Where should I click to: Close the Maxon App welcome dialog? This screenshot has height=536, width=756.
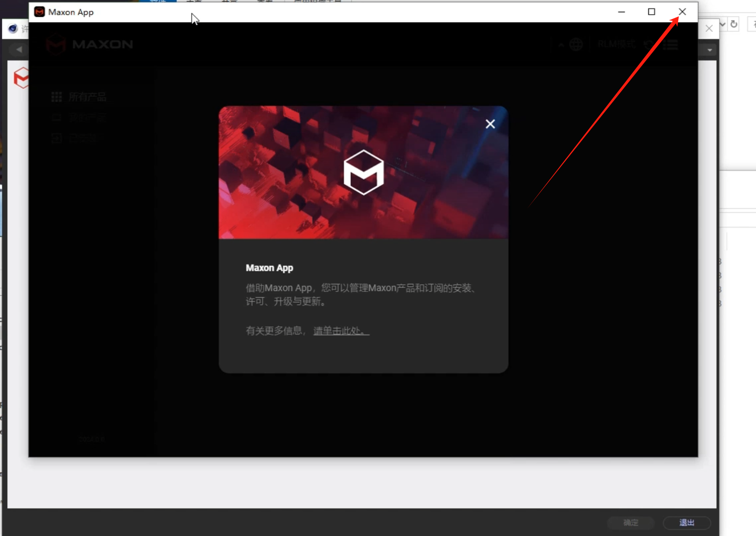(490, 124)
